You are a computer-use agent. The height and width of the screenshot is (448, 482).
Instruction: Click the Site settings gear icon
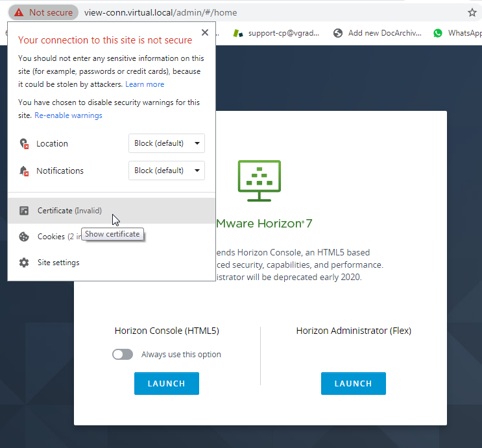tap(24, 263)
